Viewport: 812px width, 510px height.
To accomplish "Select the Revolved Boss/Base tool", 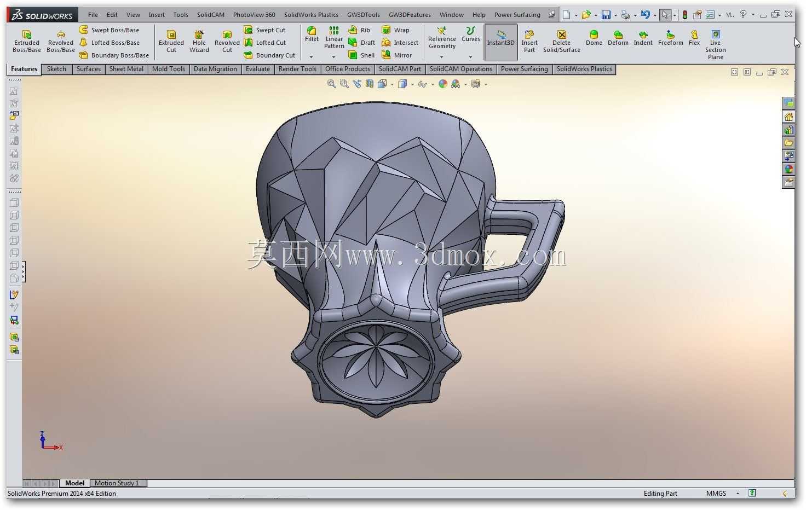I will [x=61, y=41].
